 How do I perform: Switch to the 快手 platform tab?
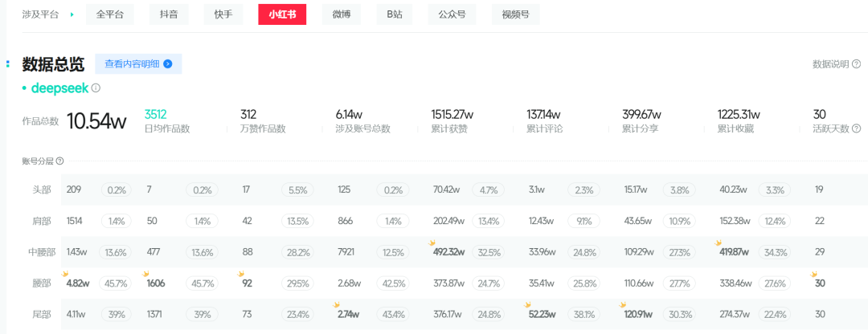(x=223, y=15)
